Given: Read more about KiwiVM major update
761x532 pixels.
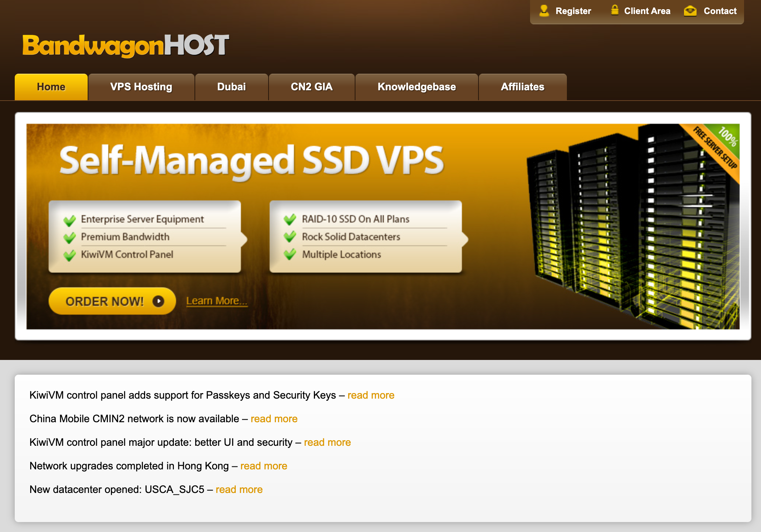Looking at the screenshot, I should click(x=327, y=442).
